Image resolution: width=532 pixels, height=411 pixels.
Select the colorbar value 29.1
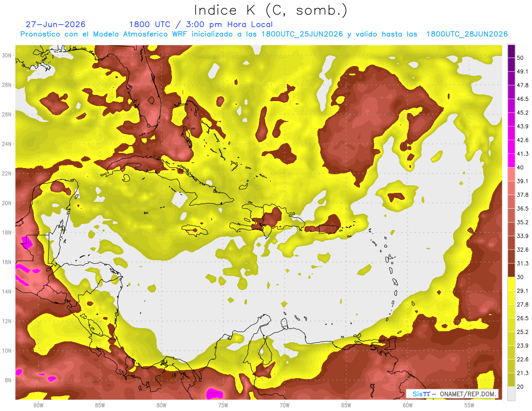tap(523, 291)
